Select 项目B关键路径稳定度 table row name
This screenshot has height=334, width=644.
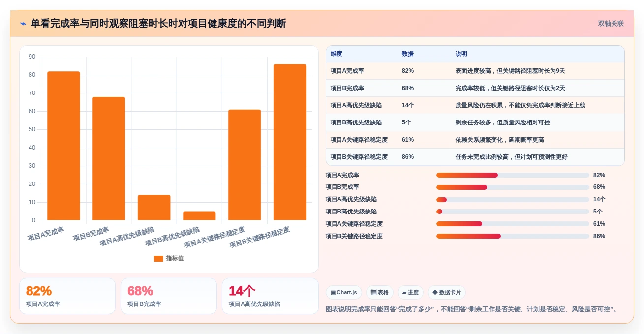pos(359,157)
